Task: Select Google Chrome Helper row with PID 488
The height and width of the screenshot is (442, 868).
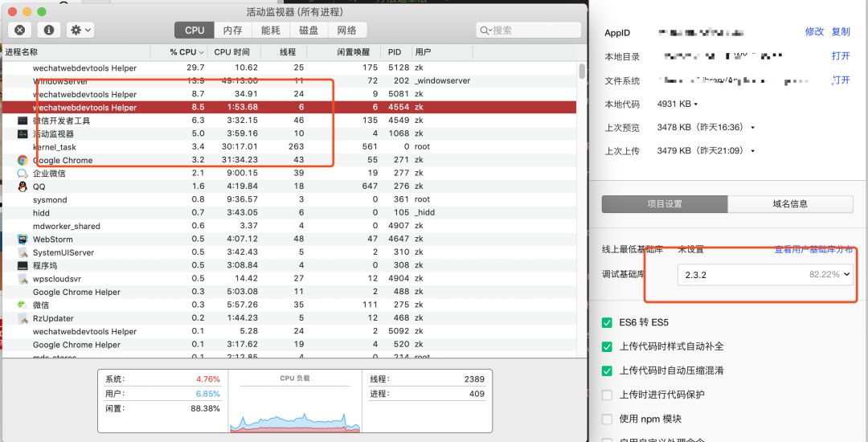Action: (289, 292)
